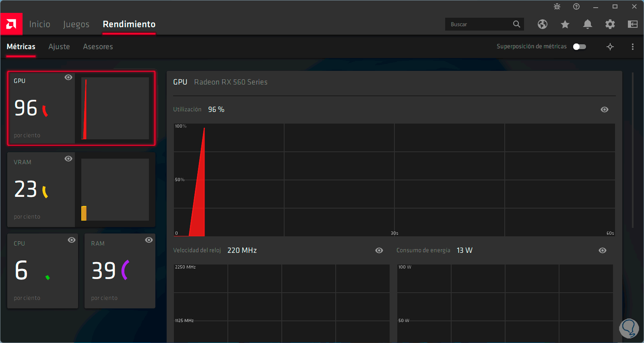Click the sidebar panel toggle icon
This screenshot has width=644, height=343.
coord(633,24)
